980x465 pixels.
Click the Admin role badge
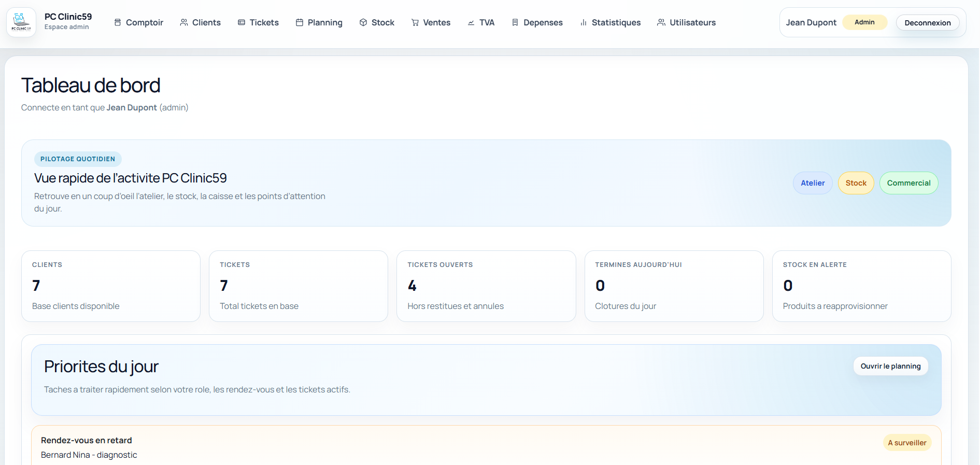864,22
